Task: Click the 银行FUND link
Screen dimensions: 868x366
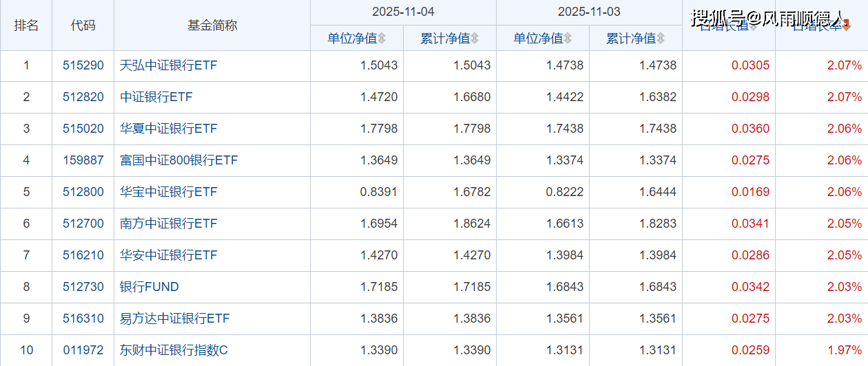Action: (149, 287)
